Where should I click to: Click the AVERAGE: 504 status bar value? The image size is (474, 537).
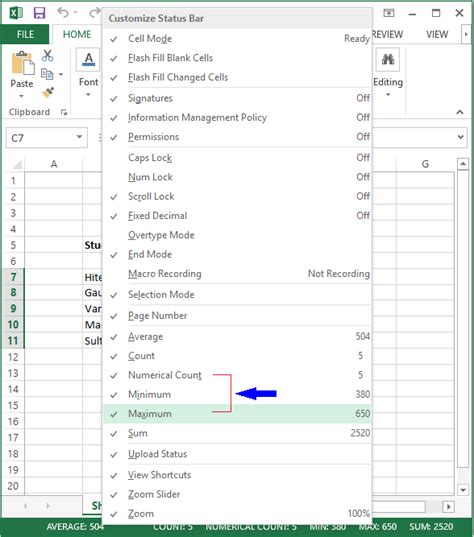coord(75,527)
